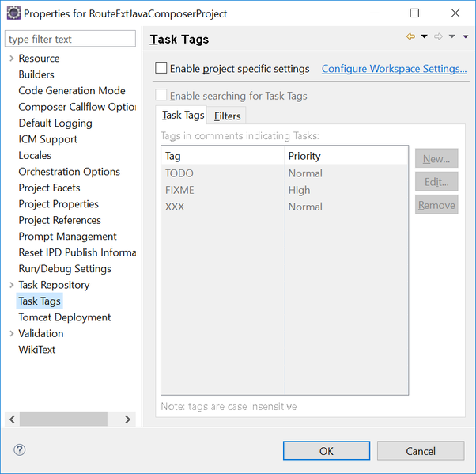476x474 pixels.
Task: Open Tomcat Deployment page
Action: [x=64, y=317]
